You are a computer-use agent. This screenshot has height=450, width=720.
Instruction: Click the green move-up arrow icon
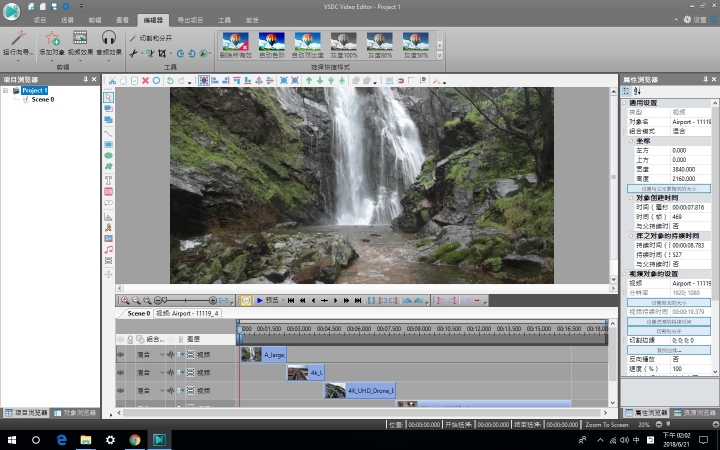pyautogui.click(x=309, y=81)
